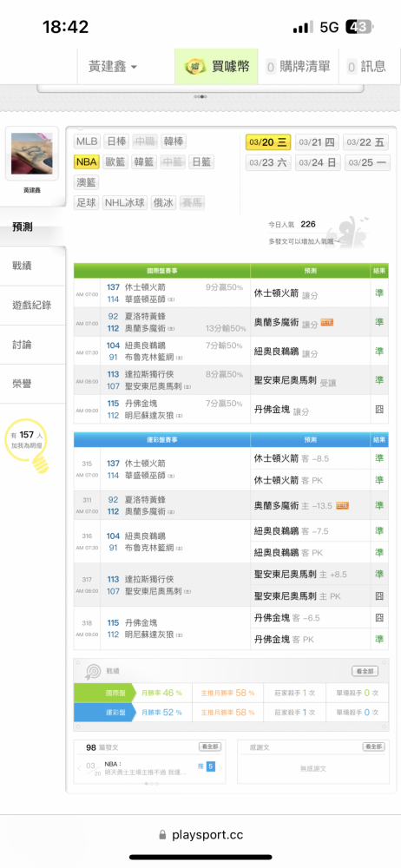This screenshot has height=868, width=401.
Task: Click the blue 推 5 recommend badge
Action: coord(210,766)
